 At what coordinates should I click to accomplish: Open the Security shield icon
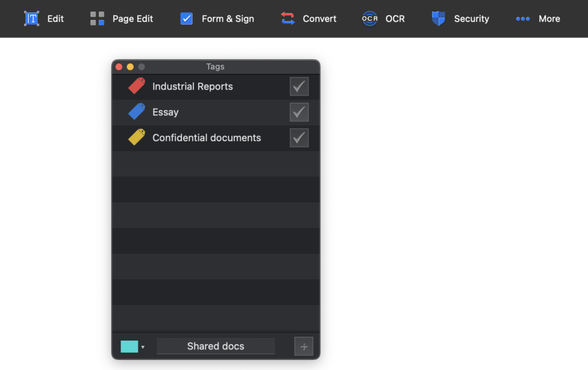(438, 18)
